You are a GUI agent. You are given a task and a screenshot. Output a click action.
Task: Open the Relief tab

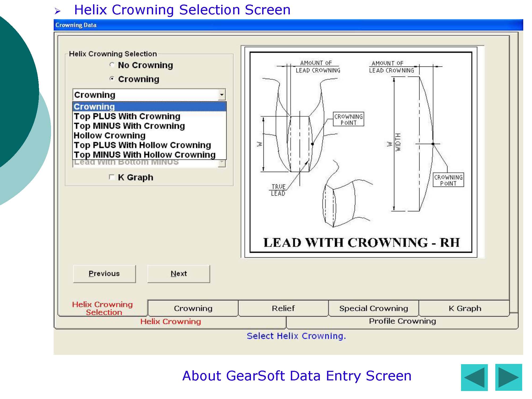[283, 308]
